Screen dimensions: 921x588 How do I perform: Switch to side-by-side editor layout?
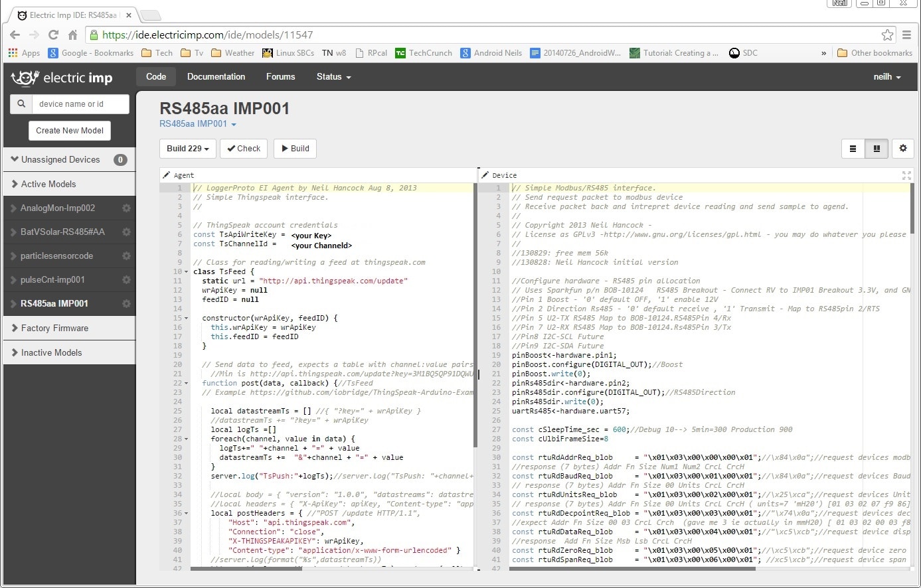[x=877, y=149]
